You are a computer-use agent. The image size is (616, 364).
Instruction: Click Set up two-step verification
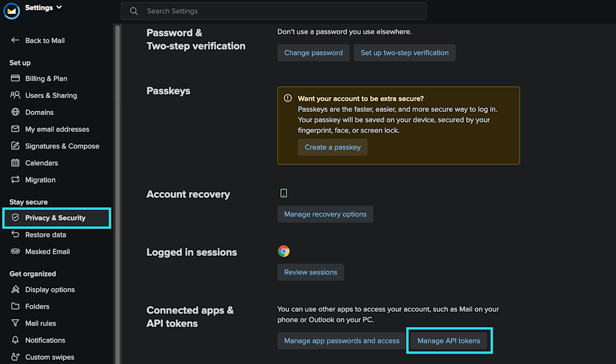click(405, 53)
